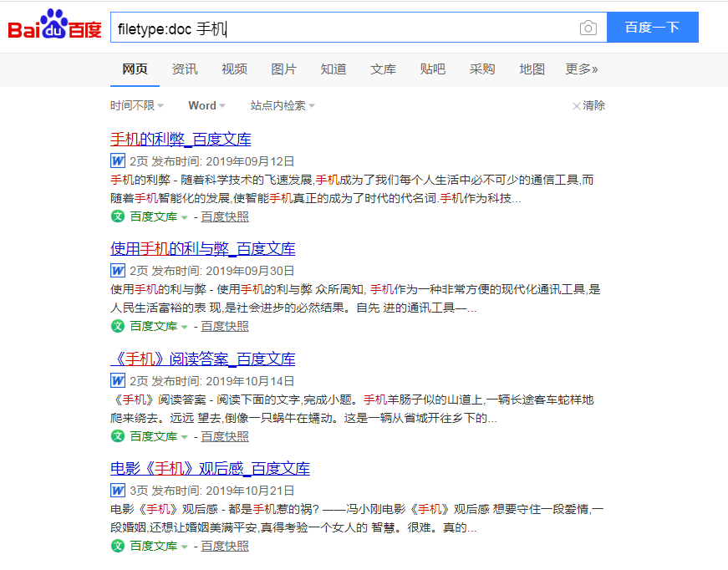Expand 百度文库 source arrow under 电影《手机》观后感
The image size is (728, 570).
tap(184, 547)
